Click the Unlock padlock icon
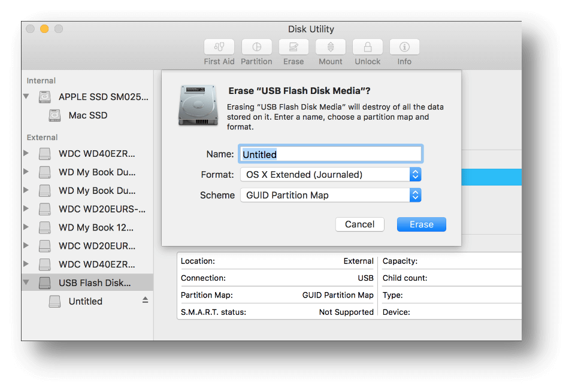572x392 pixels. [368, 47]
